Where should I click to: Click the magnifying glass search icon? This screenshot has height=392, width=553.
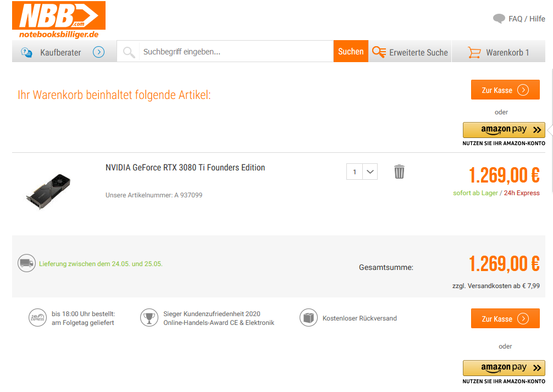click(129, 52)
